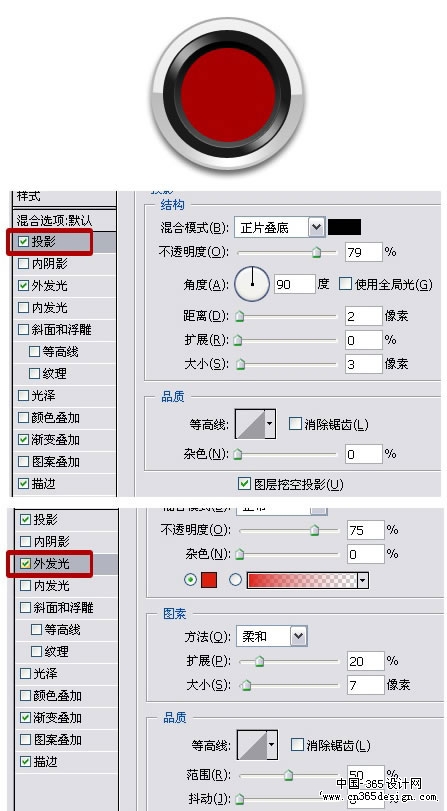The width and height of the screenshot is (447, 811).
Task: Select the gradient radio button for glow
Action: click(x=235, y=580)
